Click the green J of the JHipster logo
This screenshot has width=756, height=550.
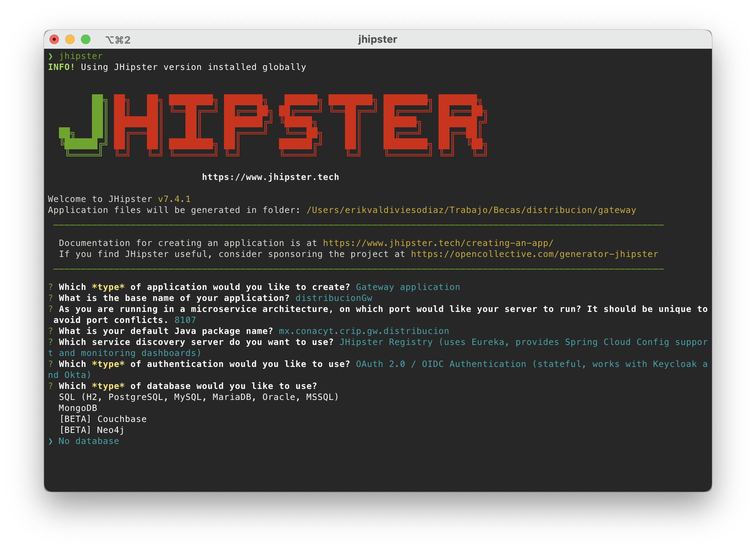[x=83, y=125]
